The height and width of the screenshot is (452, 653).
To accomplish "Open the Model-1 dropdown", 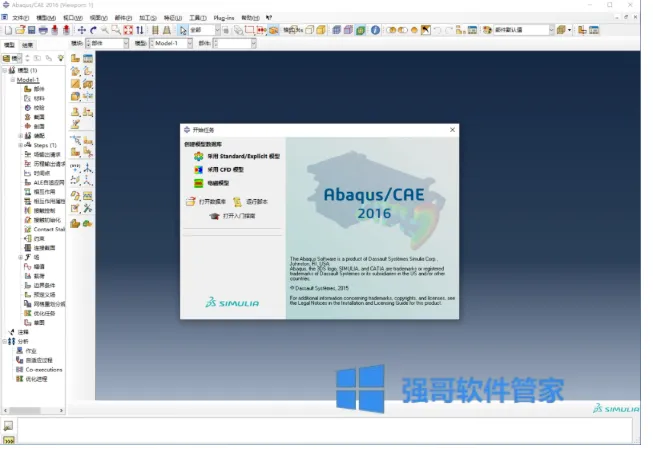I will coord(171,43).
